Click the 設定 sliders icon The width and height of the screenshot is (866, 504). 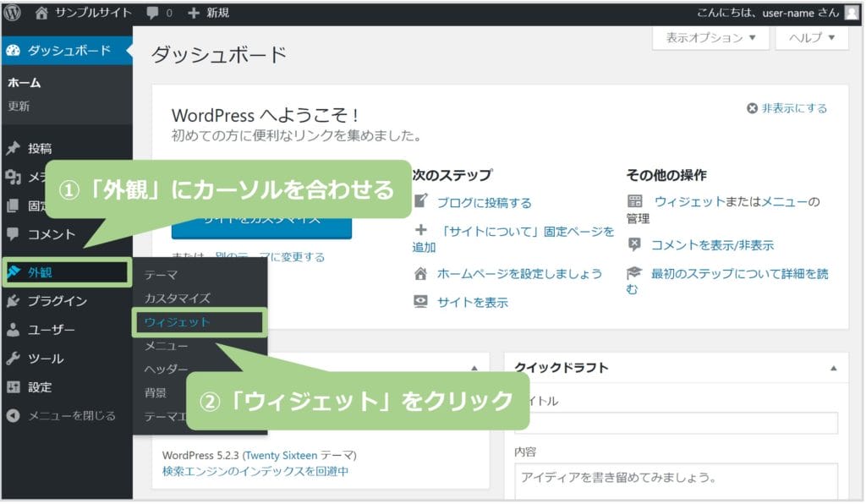tap(14, 387)
